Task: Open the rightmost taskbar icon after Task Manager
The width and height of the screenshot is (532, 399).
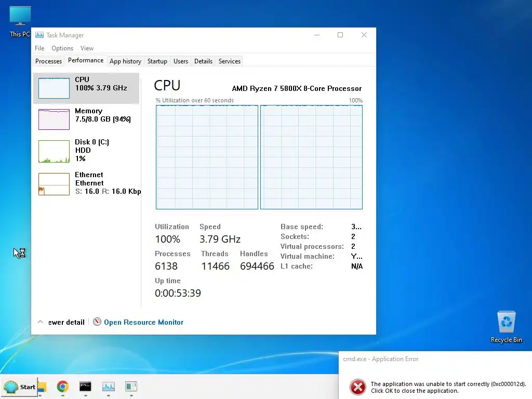Action: (131, 387)
